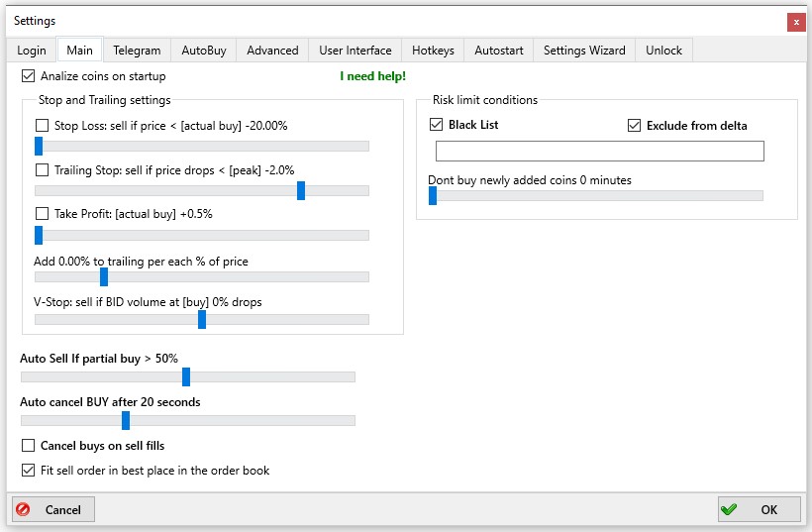Enable the Stop Loss checkbox

43,126
